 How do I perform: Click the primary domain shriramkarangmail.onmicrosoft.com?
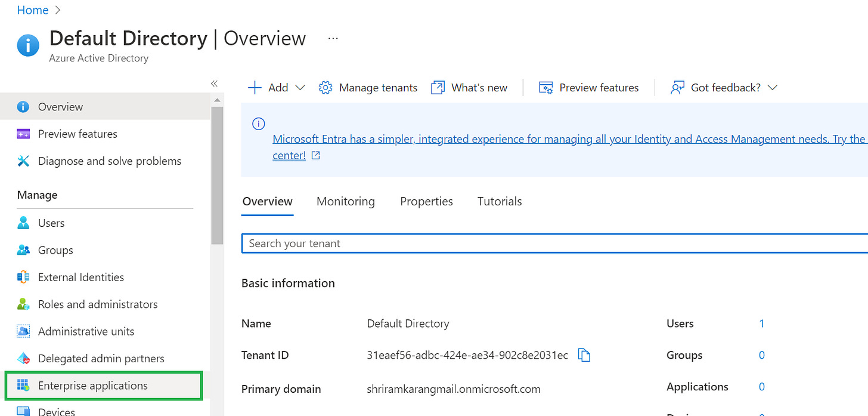(454, 389)
